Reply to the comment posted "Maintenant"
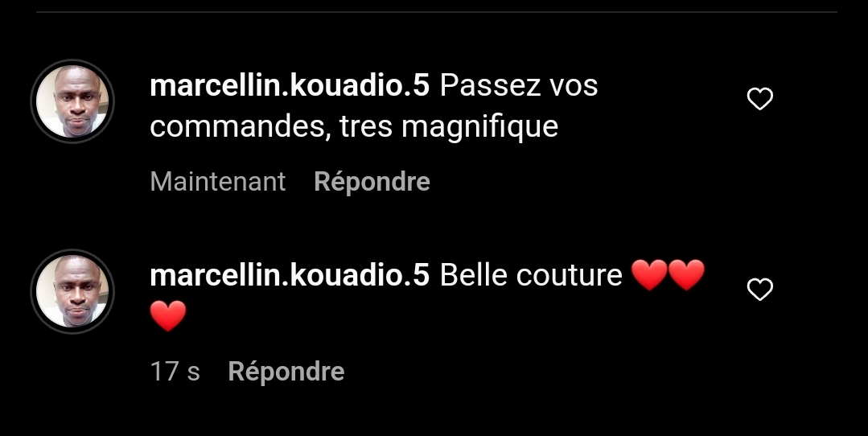Viewport: 868px width, 436px height. (x=372, y=182)
